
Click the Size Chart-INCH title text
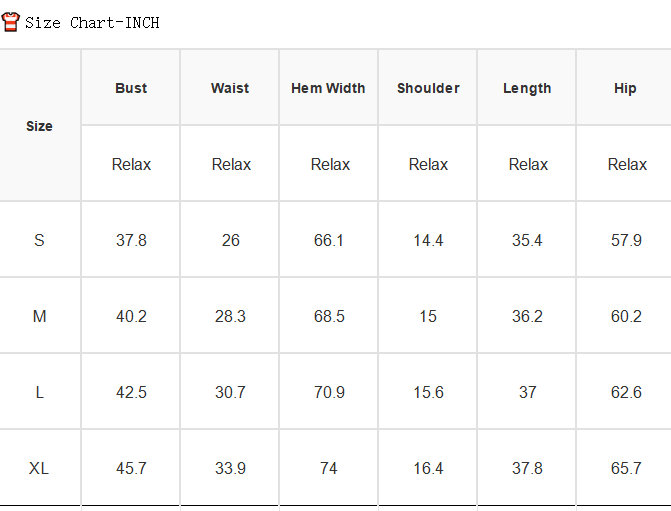tap(92, 23)
